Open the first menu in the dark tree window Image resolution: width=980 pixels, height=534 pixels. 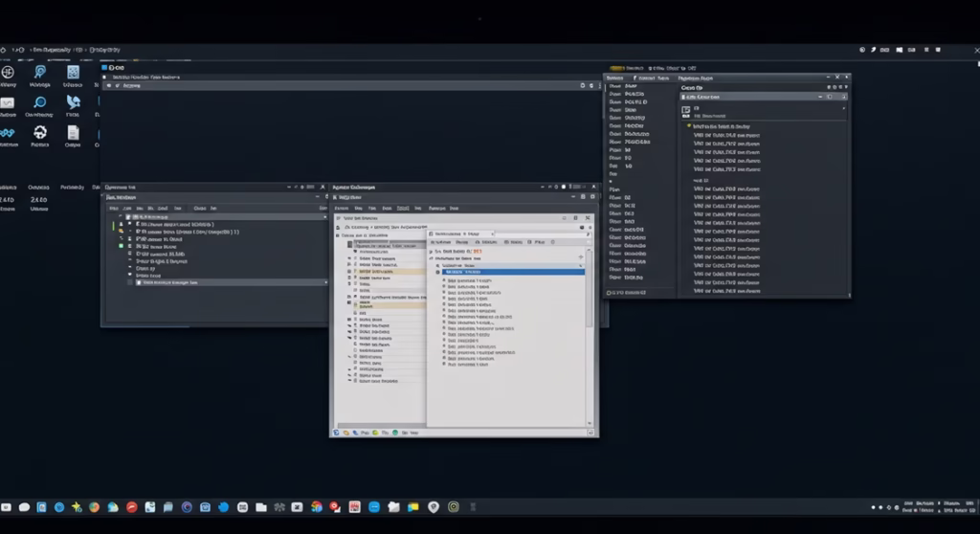tap(114, 207)
